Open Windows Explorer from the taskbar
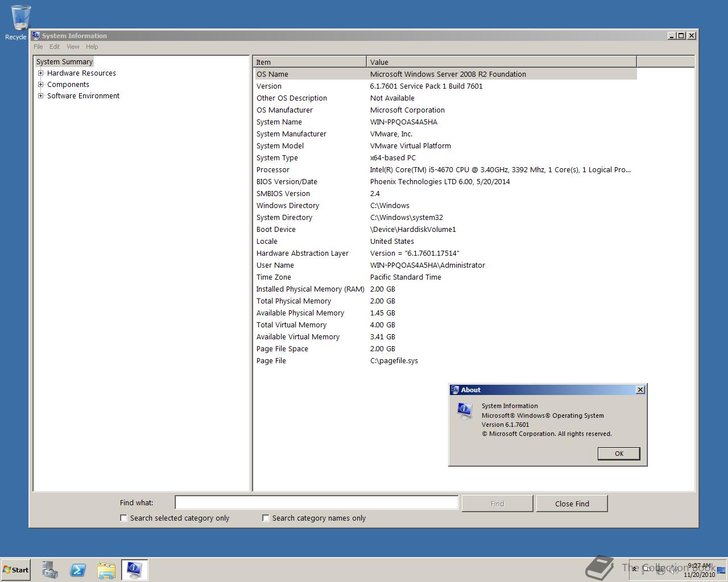Image resolution: width=728 pixels, height=582 pixels. (106, 569)
